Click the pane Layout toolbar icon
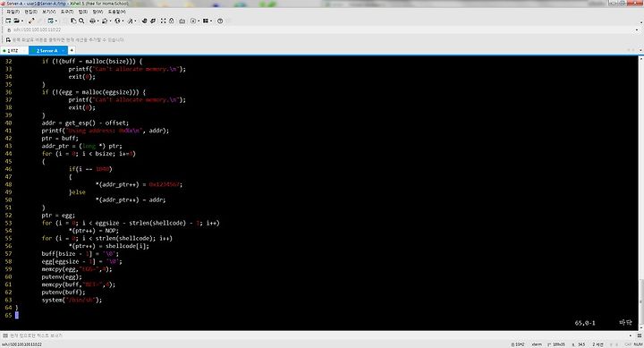The width and height of the screenshot is (644, 348). [x=206, y=21]
